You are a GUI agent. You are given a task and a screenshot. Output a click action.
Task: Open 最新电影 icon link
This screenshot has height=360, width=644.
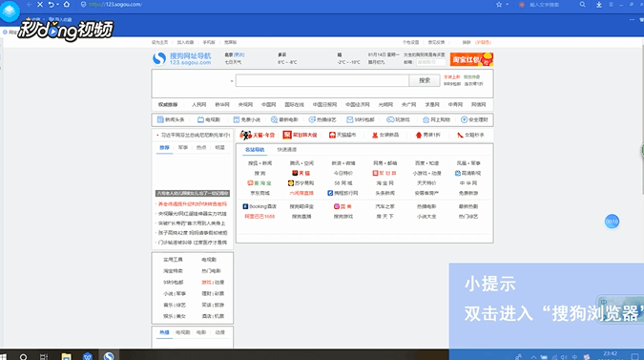[x=284, y=119]
